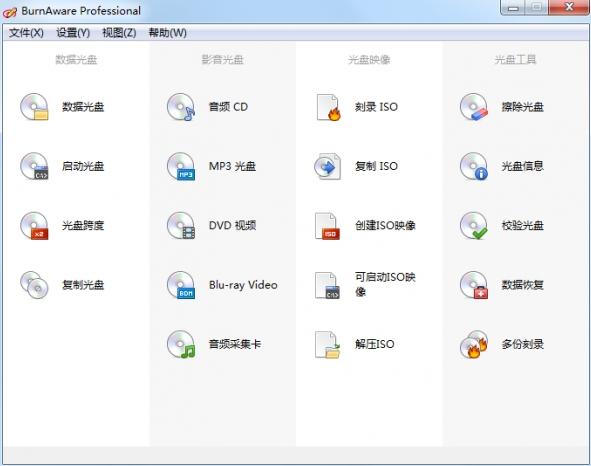Open the 刻录 ISO flame icon
The width and height of the screenshot is (591, 466).
point(328,107)
